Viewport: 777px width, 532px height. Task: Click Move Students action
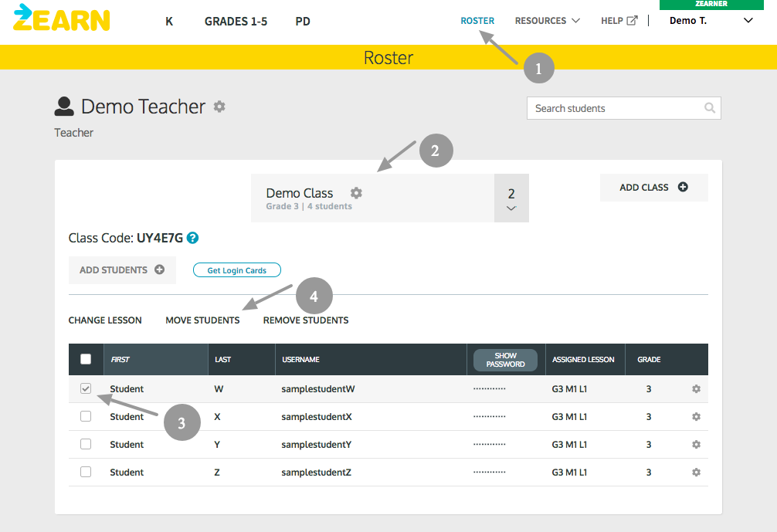click(202, 320)
